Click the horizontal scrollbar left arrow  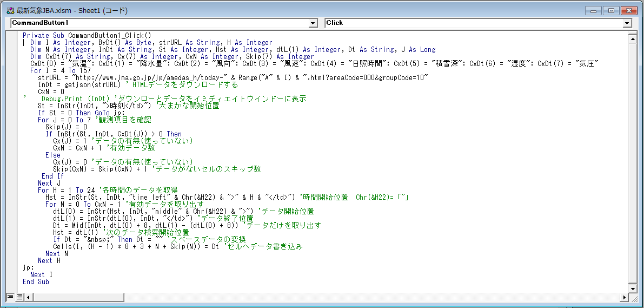pos(29,297)
